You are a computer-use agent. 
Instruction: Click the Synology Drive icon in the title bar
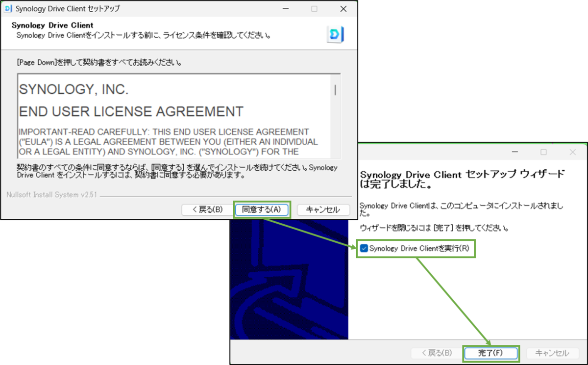[x=8, y=9]
